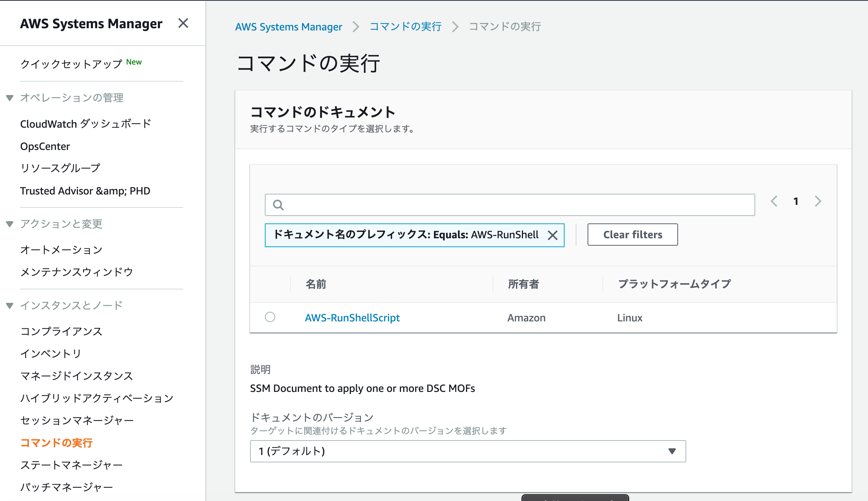Click the インスタンスとノード section label
Image resolution: width=868 pixels, height=501 pixels.
72,305
